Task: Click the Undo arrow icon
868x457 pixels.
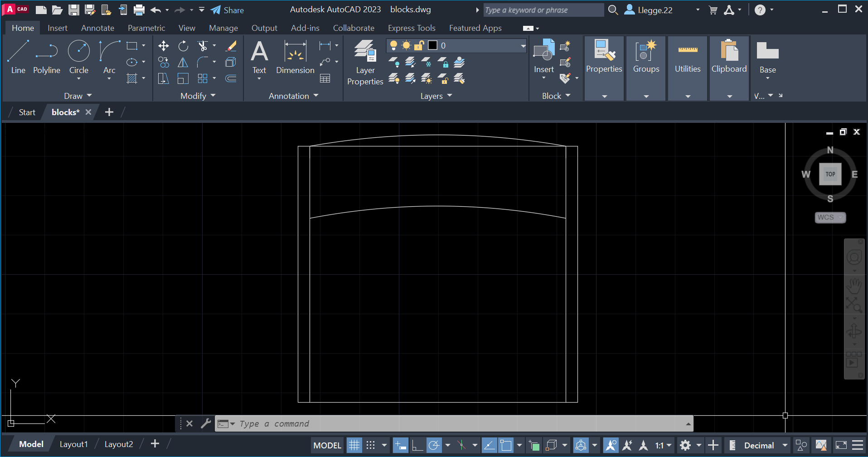Action: pyautogui.click(x=155, y=10)
